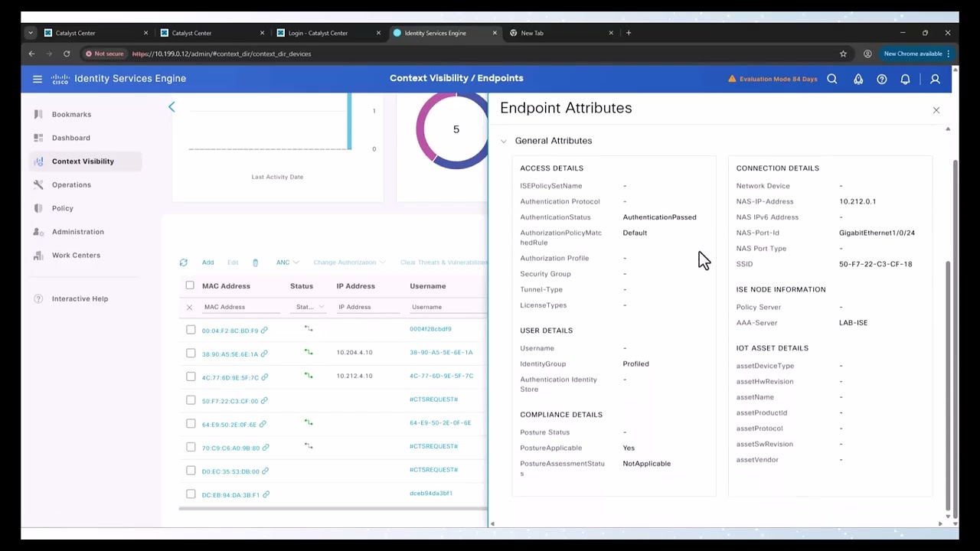Clear filters with the X icon
Viewport: 980px width, 551px height.
[189, 307]
